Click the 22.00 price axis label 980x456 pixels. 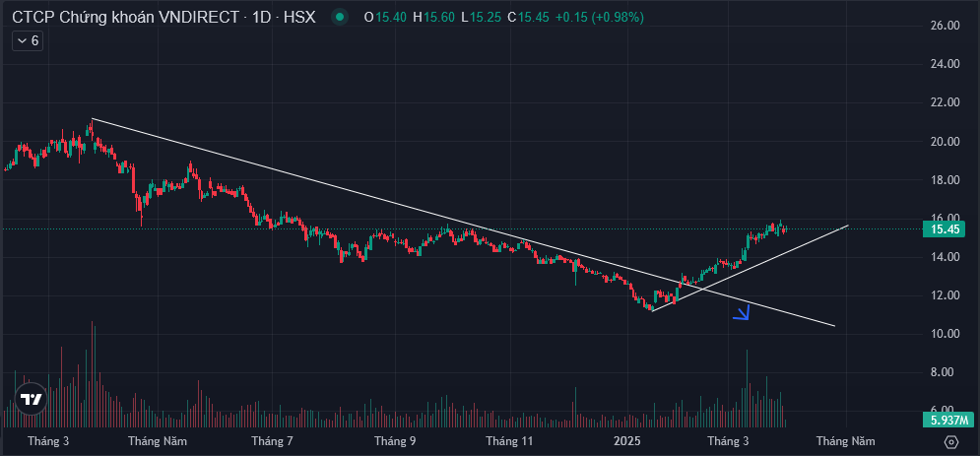tap(945, 102)
